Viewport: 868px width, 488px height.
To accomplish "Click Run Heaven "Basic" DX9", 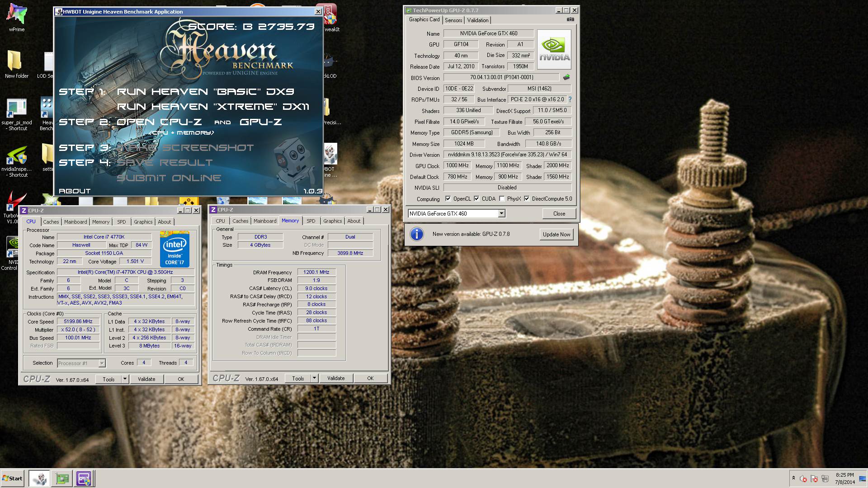I will coord(206,92).
